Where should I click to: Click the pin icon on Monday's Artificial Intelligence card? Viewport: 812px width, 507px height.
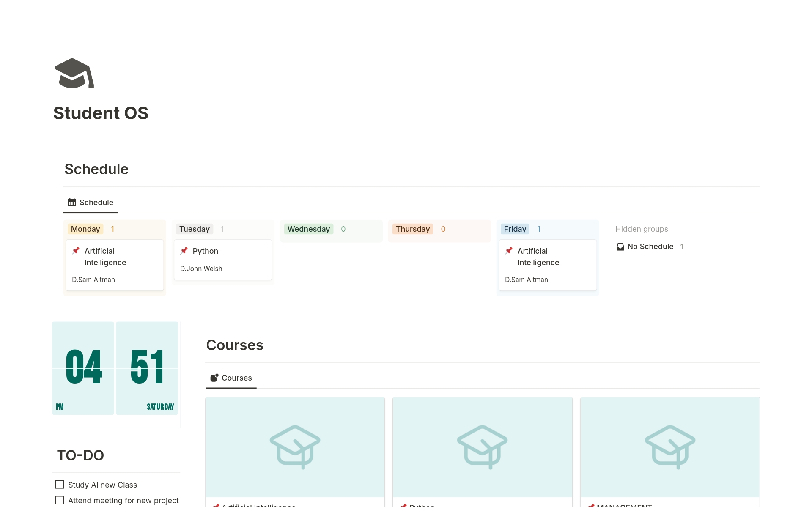76,251
